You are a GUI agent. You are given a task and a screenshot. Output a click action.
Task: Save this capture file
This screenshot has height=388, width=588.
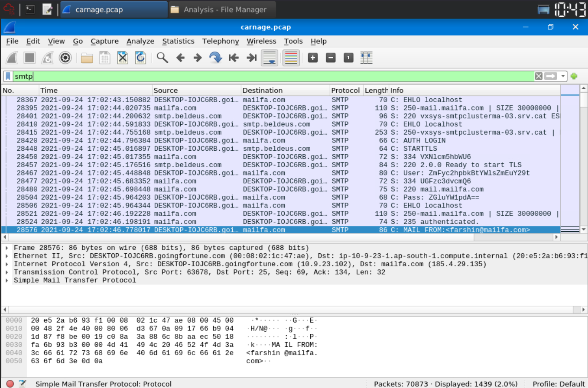(105, 58)
